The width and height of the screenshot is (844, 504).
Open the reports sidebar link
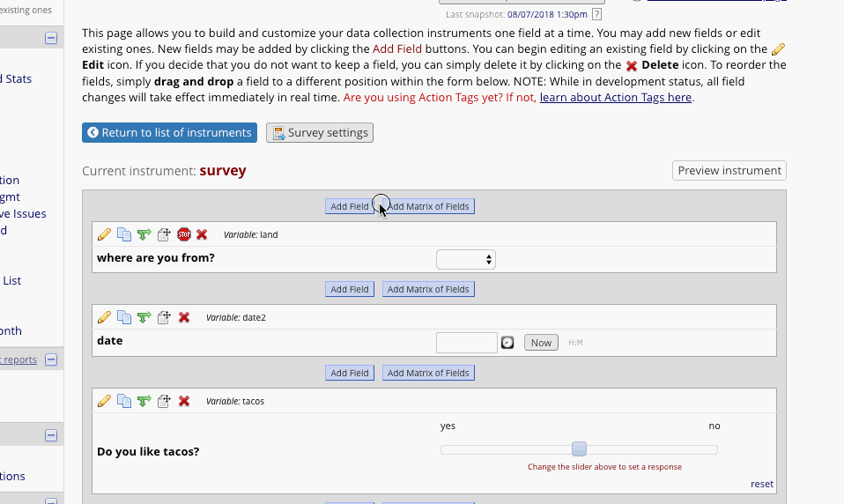click(20, 359)
